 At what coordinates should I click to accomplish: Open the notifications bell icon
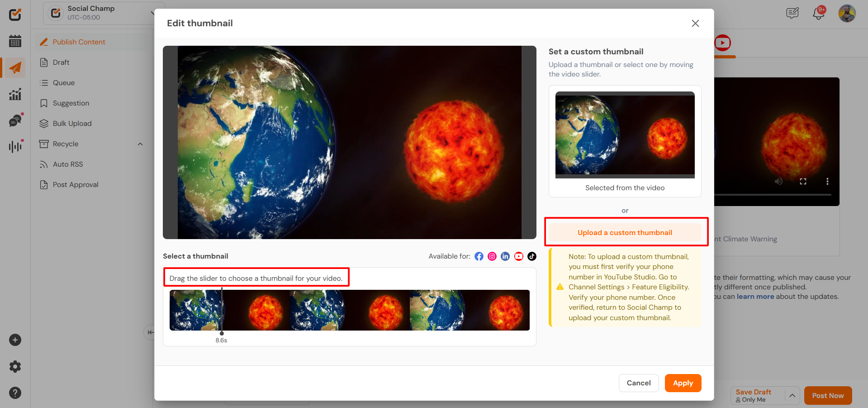pyautogui.click(x=818, y=13)
